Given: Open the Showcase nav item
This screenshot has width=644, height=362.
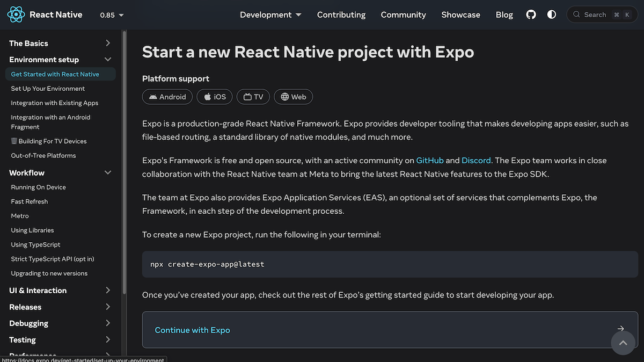Looking at the screenshot, I should click(x=460, y=15).
